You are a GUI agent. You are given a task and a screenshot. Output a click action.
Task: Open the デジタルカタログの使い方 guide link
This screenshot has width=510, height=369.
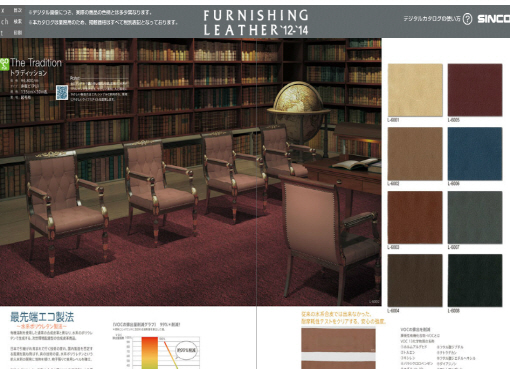432,19
